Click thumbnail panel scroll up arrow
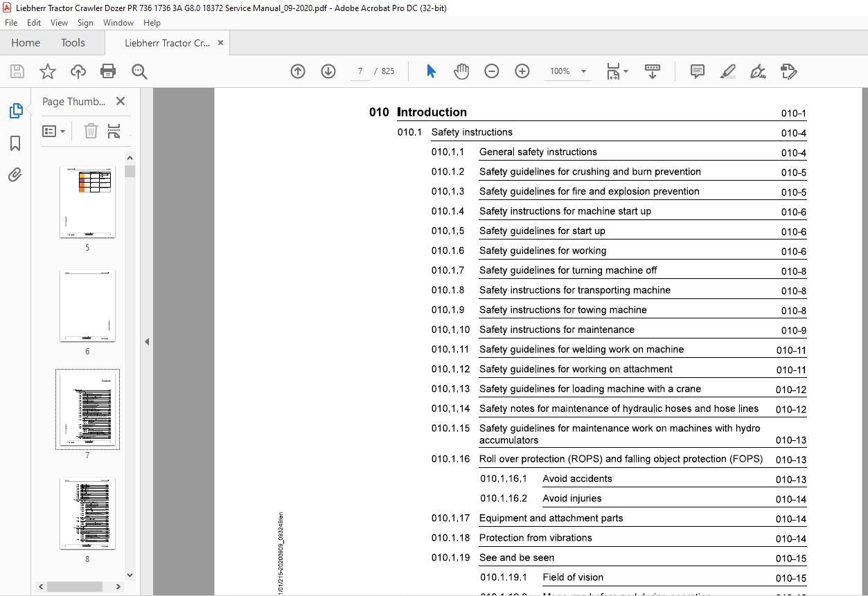Screen dimensions: 868x596 tap(130, 159)
